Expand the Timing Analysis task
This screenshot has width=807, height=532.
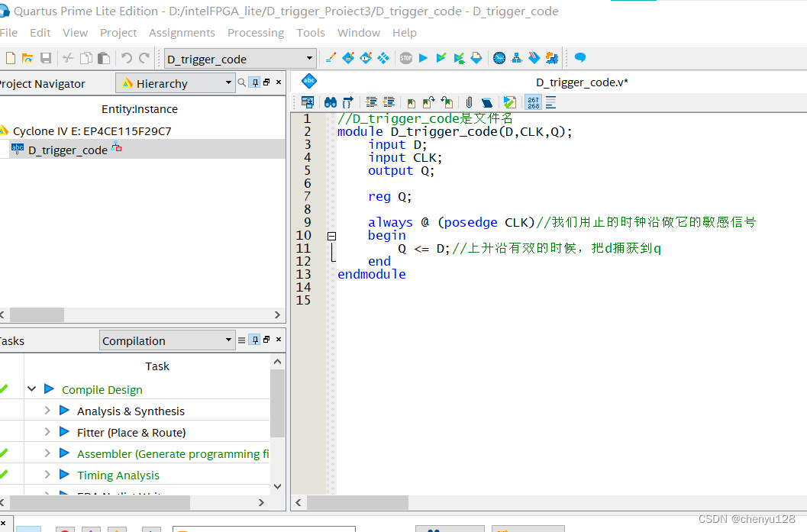[x=47, y=475]
